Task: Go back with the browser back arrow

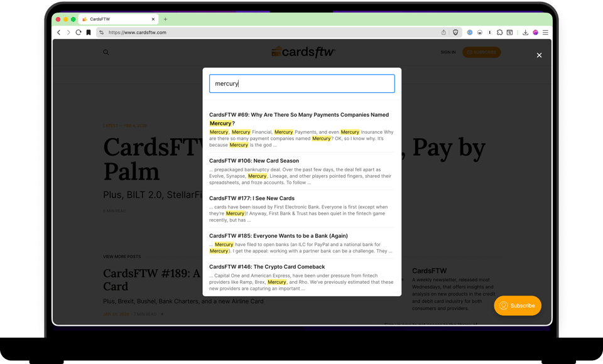Action: pyautogui.click(x=59, y=33)
